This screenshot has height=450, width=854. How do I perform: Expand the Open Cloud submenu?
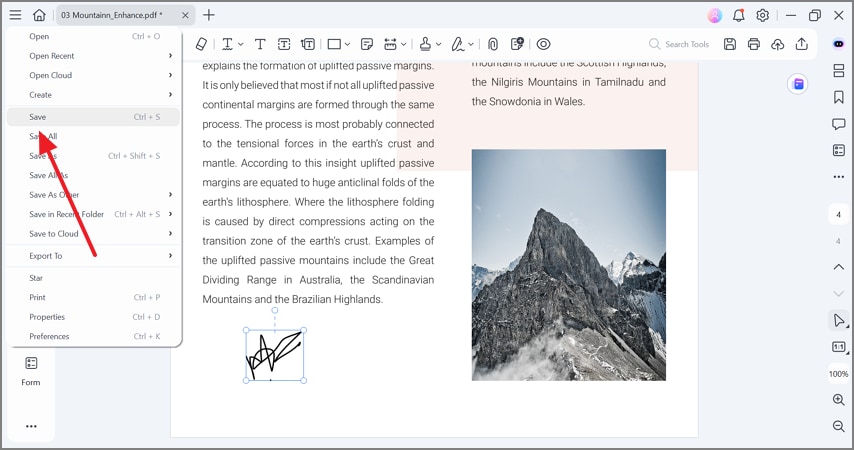pyautogui.click(x=93, y=75)
